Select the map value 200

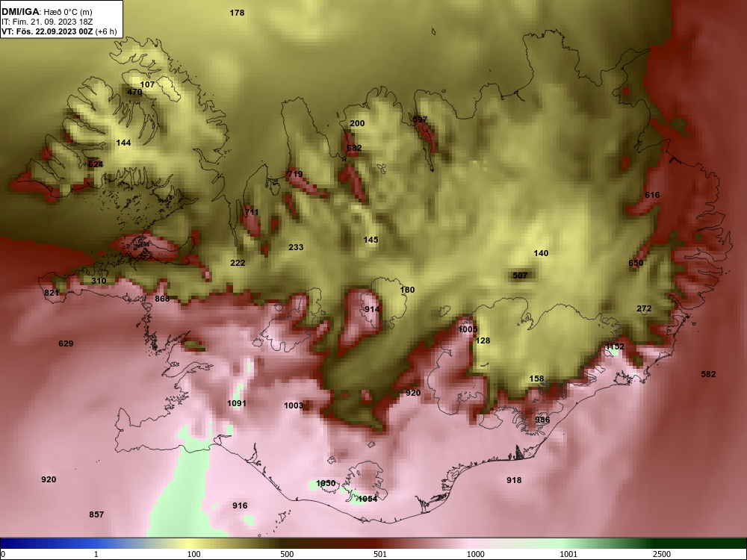[x=357, y=123]
